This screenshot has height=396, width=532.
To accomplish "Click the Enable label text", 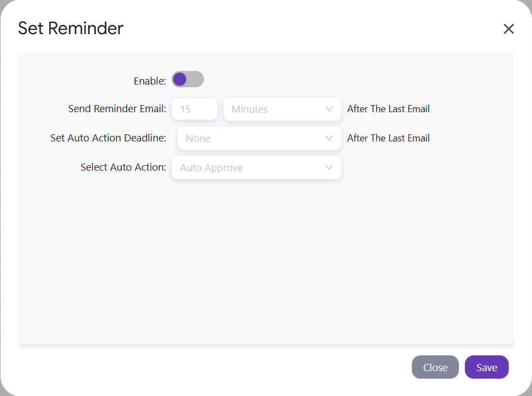I will click(x=149, y=81).
